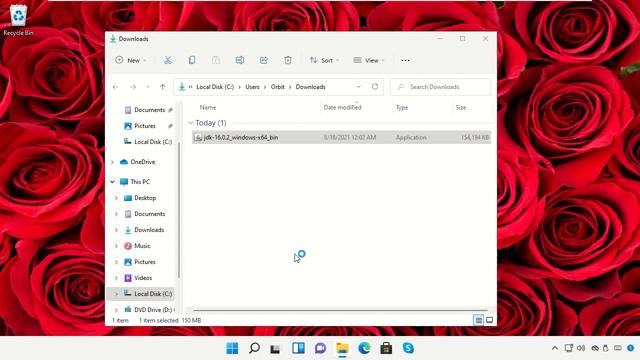
Task: Open pinned Pictures in Quick access
Action: point(144,126)
